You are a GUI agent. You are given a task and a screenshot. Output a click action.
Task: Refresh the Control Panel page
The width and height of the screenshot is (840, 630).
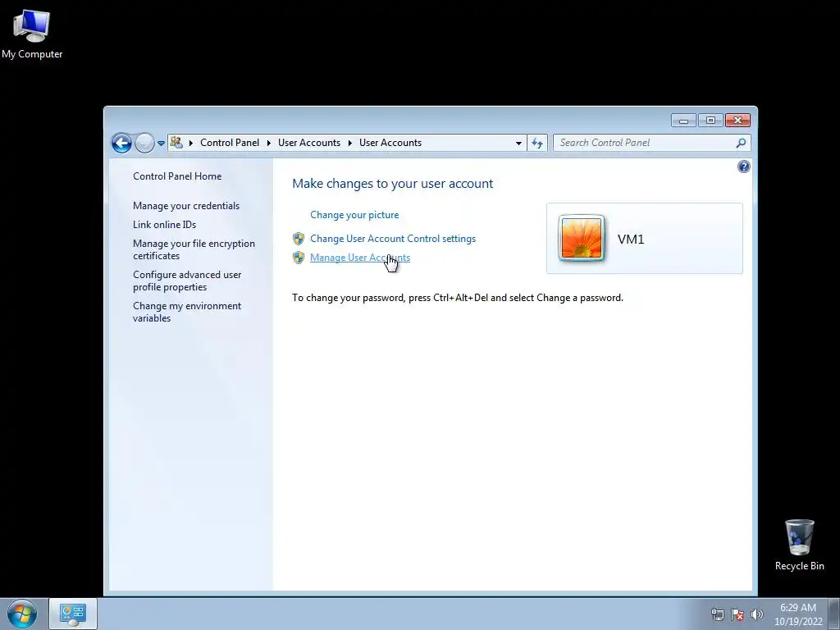coord(537,143)
